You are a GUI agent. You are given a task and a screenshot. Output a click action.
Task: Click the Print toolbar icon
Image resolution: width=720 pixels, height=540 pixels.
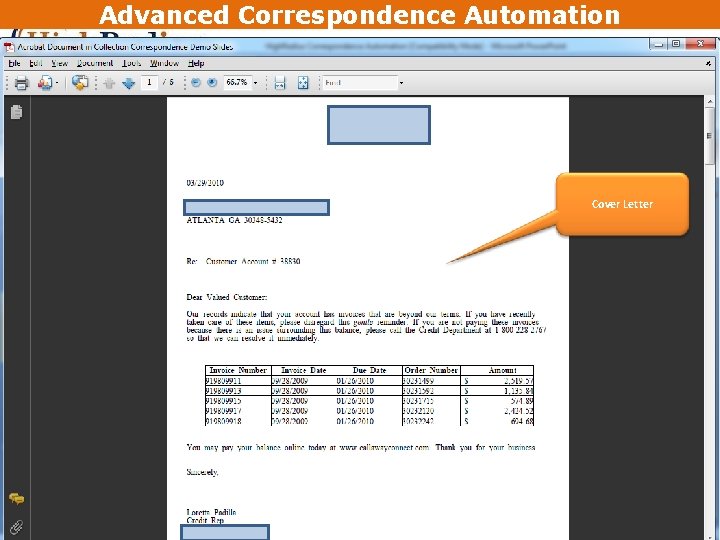coord(22,83)
